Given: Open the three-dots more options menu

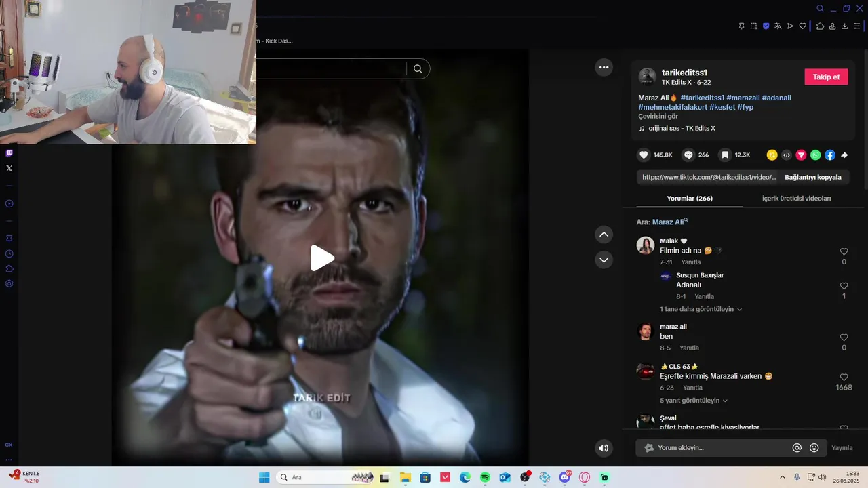Looking at the screenshot, I should coord(604,67).
